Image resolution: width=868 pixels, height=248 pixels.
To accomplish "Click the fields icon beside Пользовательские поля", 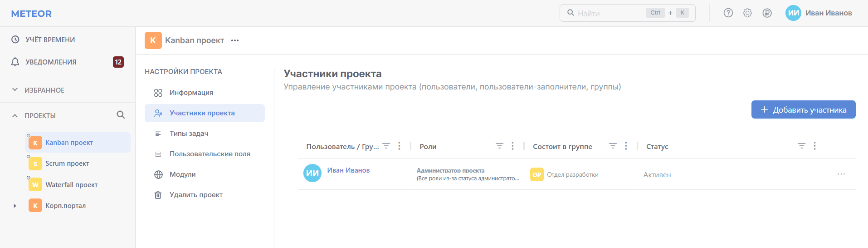I will coord(158,154).
